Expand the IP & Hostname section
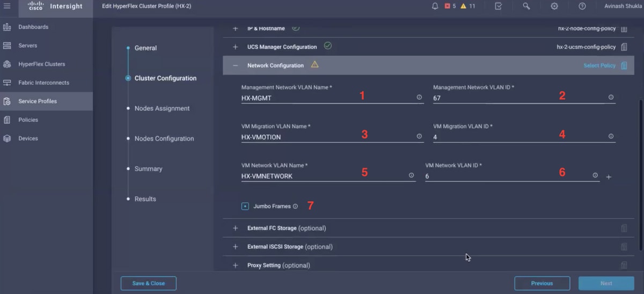Viewport: 644px width, 294px height. pyautogui.click(x=235, y=28)
